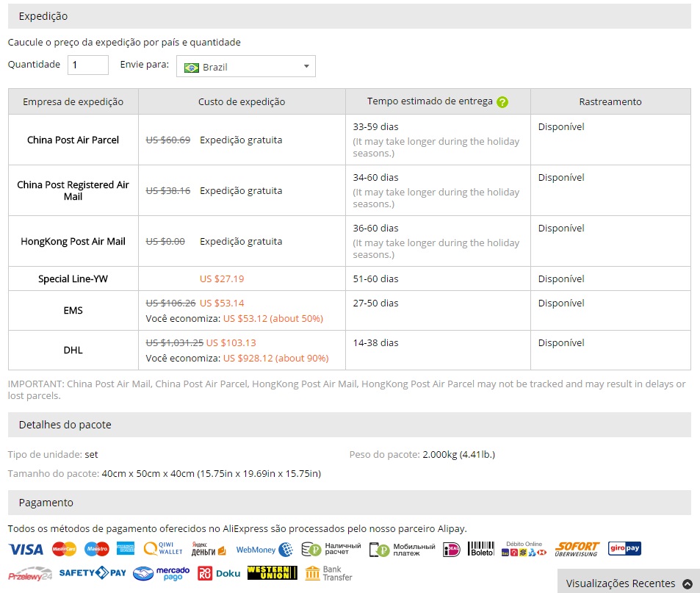Choose the QIWI Wallet payment icon
The image size is (700, 593).
pos(162,549)
